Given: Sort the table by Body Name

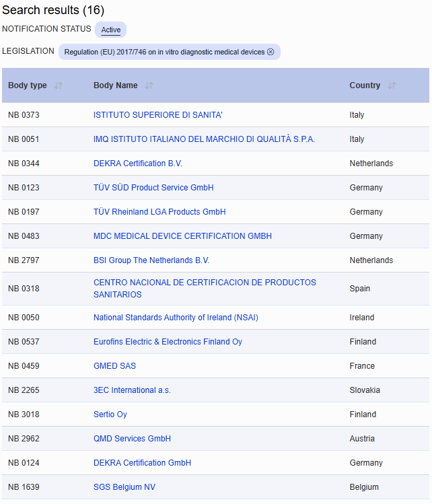Looking at the screenshot, I should [x=149, y=85].
